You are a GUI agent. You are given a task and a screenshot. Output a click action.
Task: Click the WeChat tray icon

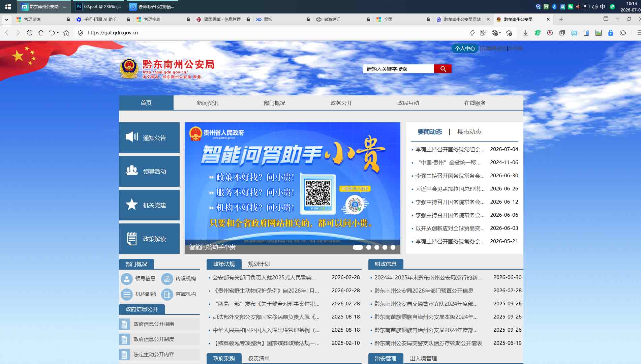[x=571, y=6]
